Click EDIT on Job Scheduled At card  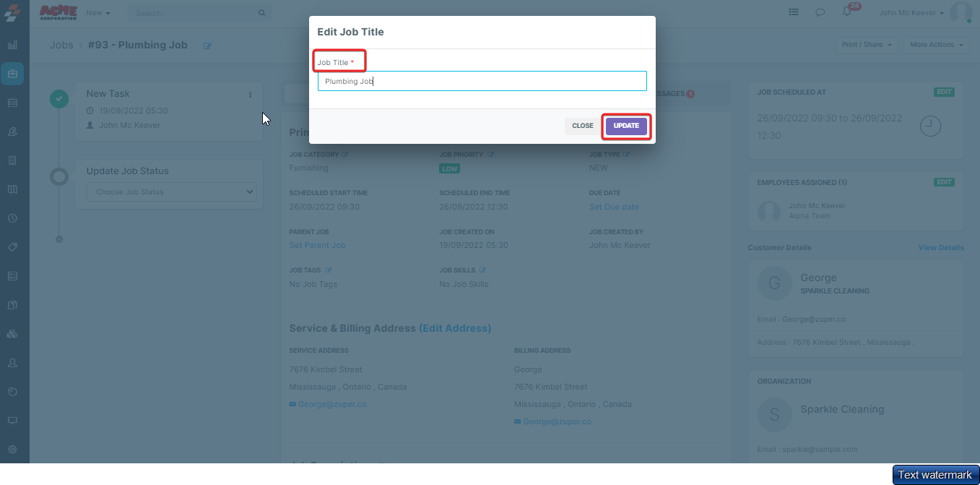944,93
